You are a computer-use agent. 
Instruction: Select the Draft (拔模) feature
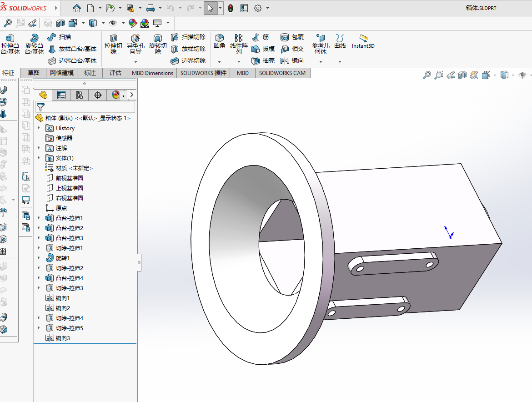tap(263, 49)
